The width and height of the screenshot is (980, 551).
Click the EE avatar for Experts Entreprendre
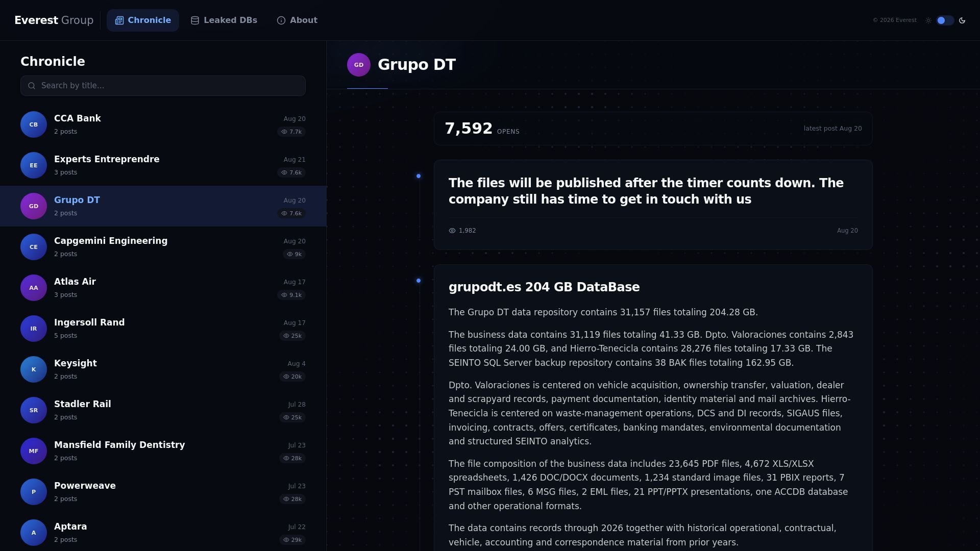click(34, 165)
